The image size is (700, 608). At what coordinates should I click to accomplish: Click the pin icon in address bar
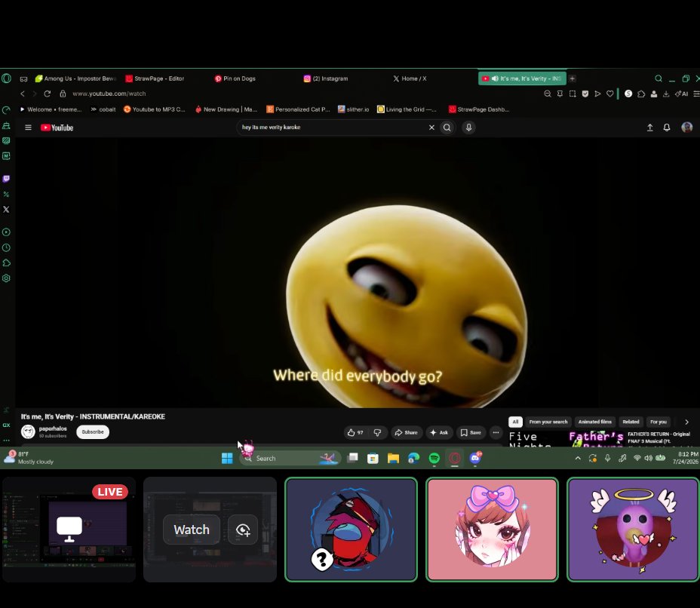560,94
